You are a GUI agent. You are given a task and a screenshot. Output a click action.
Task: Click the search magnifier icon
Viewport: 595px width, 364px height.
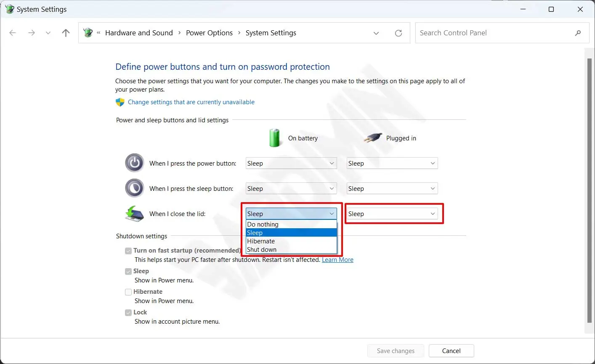point(578,33)
